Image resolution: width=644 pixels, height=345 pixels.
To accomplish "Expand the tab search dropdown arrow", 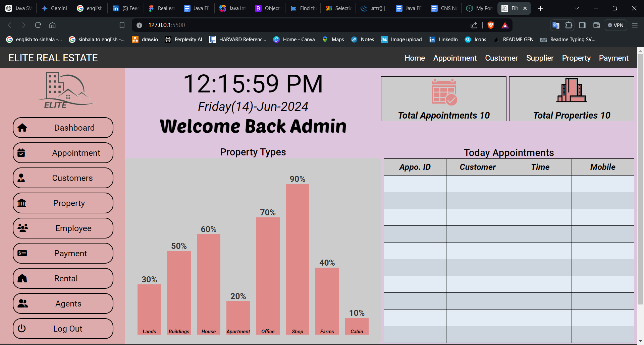I will (x=577, y=8).
